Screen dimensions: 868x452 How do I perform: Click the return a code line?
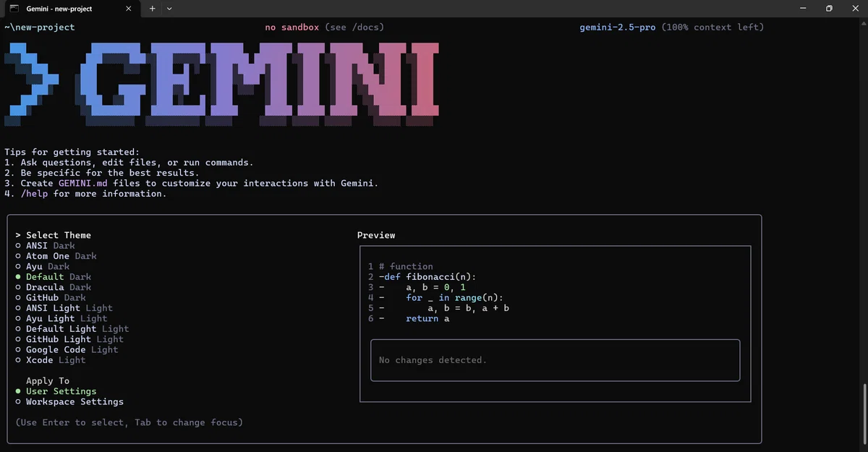click(428, 318)
